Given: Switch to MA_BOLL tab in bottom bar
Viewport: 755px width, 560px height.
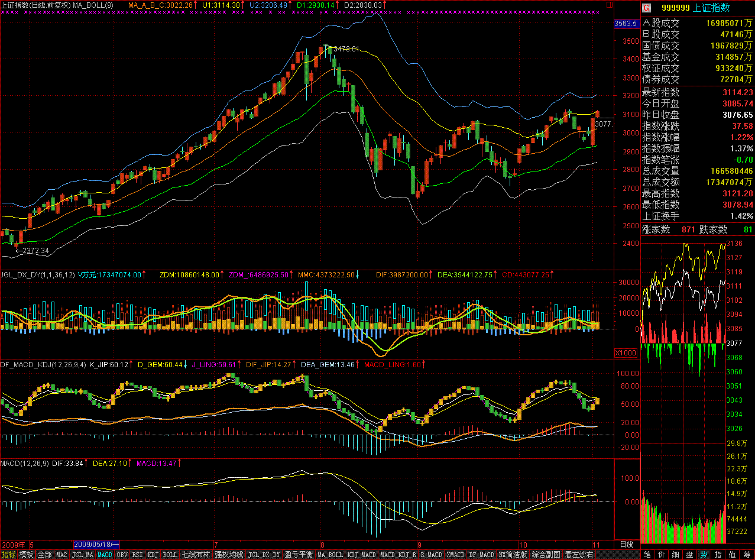Looking at the screenshot, I should [330, 555].
